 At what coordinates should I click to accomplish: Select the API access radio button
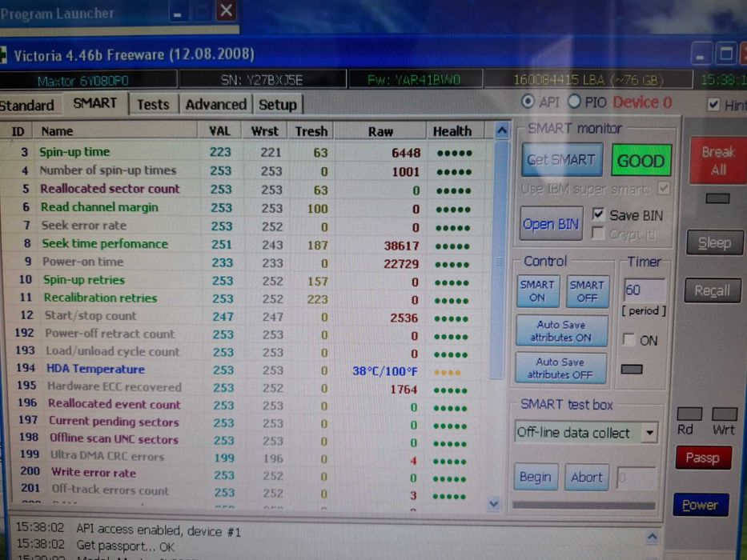coord(528,102)
